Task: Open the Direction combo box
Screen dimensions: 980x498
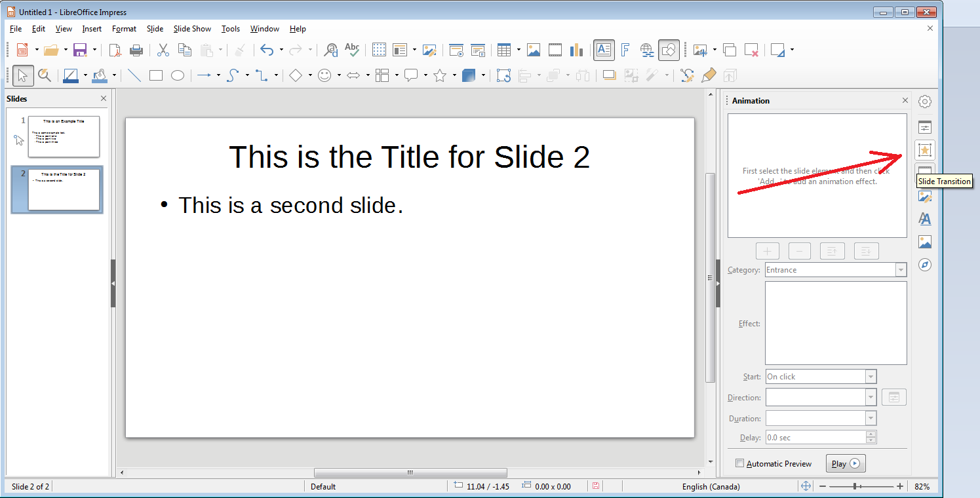Action: pos(821,397)
